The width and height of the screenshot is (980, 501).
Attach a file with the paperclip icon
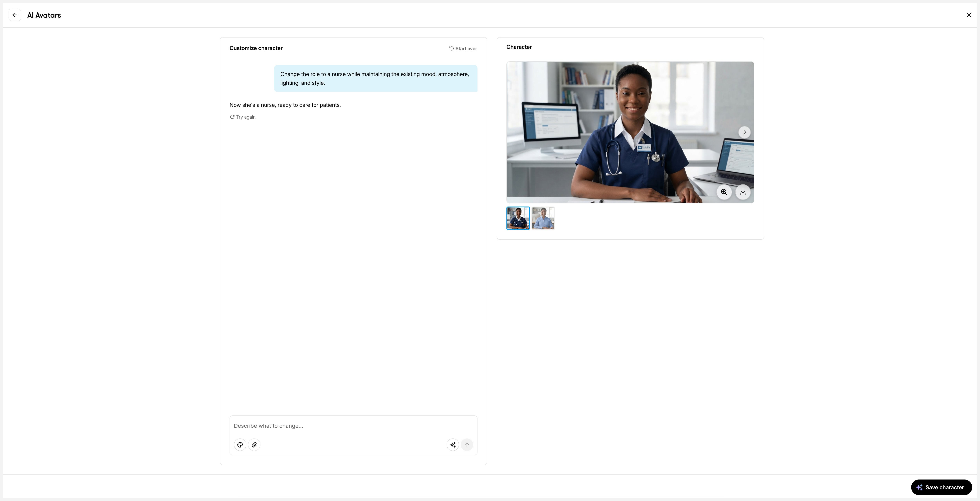(x=254, y=445)
